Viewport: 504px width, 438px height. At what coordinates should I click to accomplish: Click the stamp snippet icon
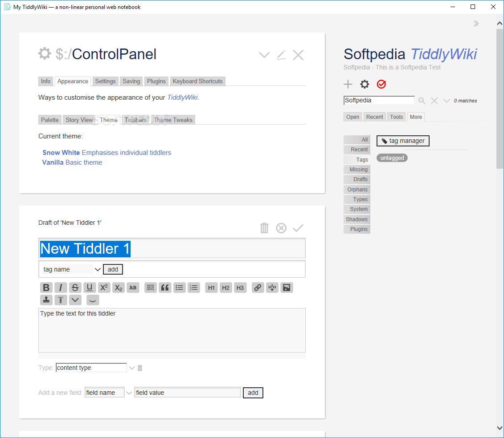coord(46,300)
